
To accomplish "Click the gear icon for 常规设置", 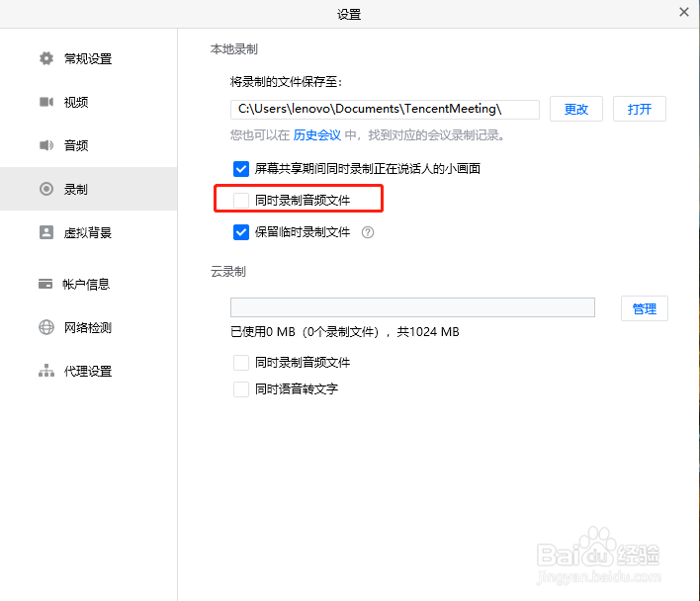I will [46, 58].
